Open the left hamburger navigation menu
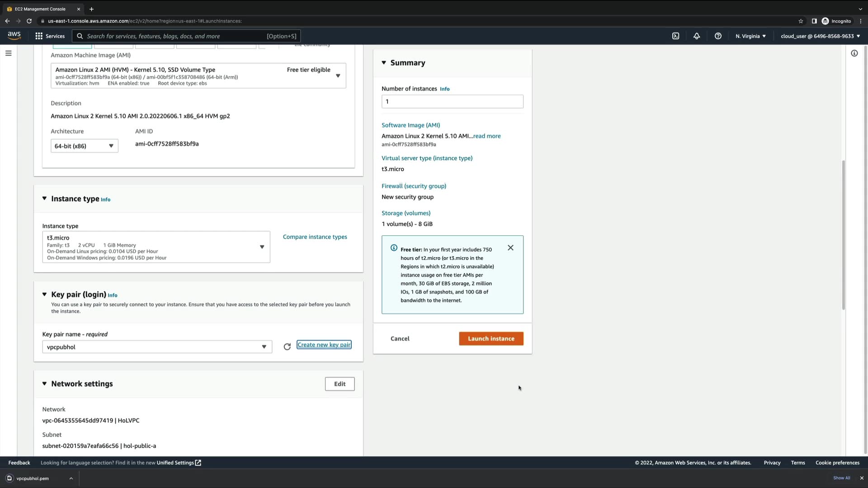 tap(8, 53)
